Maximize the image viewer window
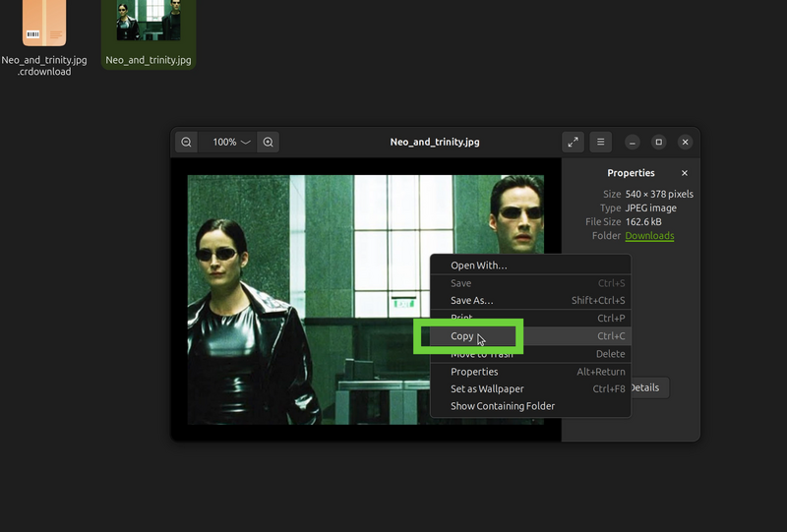Viewport: 787px width, 532px height. pos(659,143)
